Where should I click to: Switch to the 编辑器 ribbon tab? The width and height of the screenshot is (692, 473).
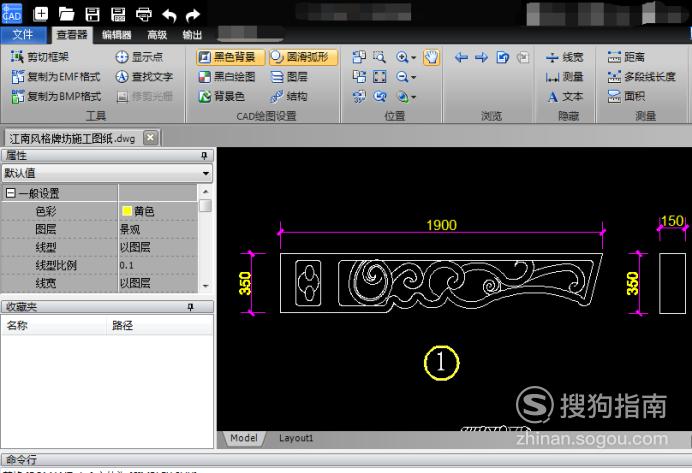tap(117, 35)
